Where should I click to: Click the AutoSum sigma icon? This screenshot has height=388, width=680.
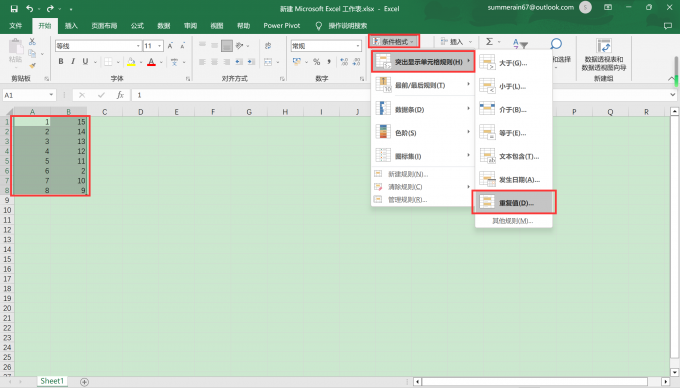[489, 42]
